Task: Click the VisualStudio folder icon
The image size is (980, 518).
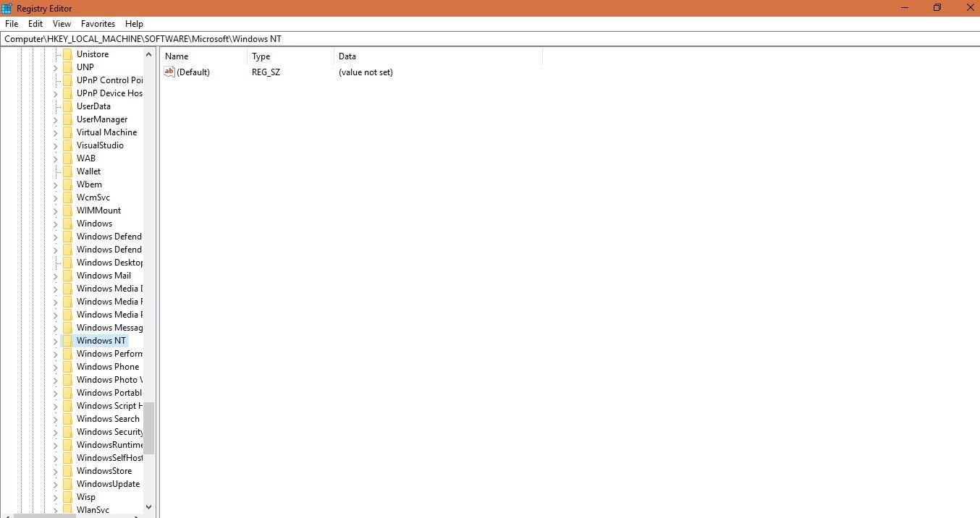Action: [x=67, y=145]
